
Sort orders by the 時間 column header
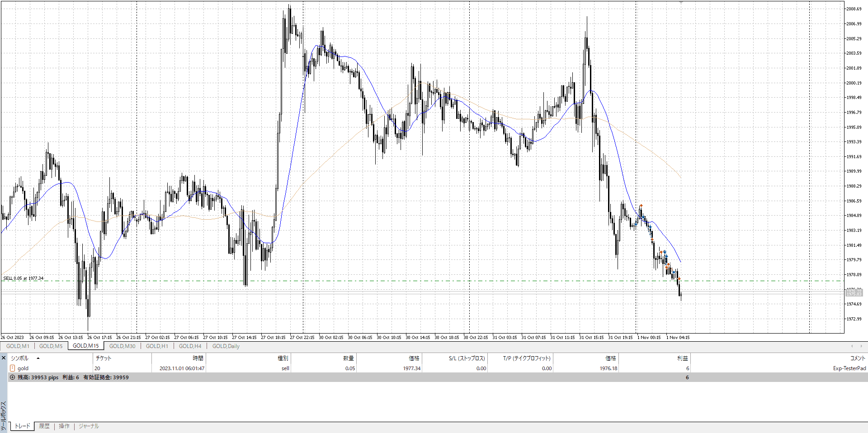(198, 358)
